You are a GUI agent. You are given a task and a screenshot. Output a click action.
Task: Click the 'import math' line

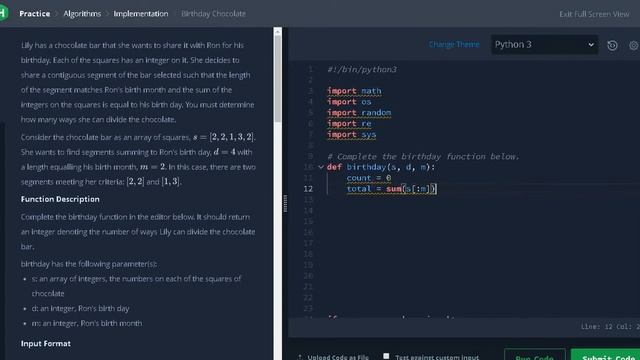click(x=354, y=91)
